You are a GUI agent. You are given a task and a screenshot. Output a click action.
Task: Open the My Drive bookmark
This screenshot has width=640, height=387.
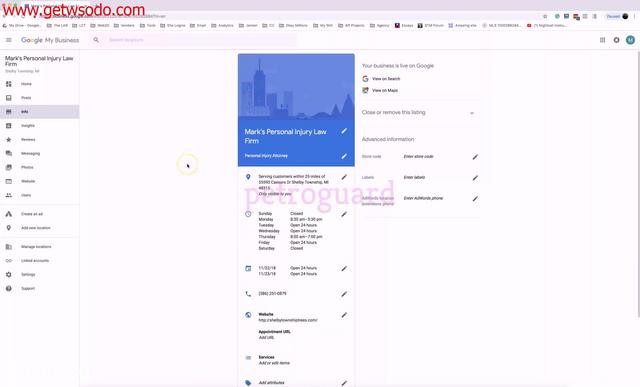(x=22, y=25)
